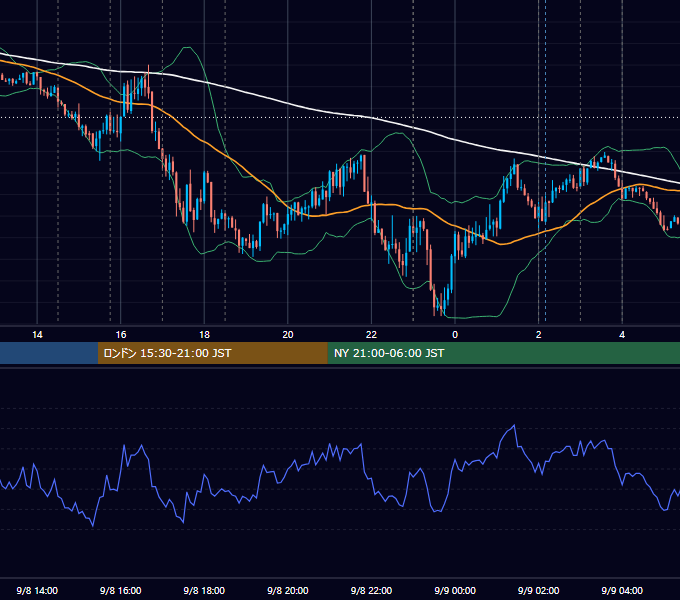This screenshot has height=600, width=680.
Task: Click the 2 hour label on price chart axis
Action: [x=539, y=335]
